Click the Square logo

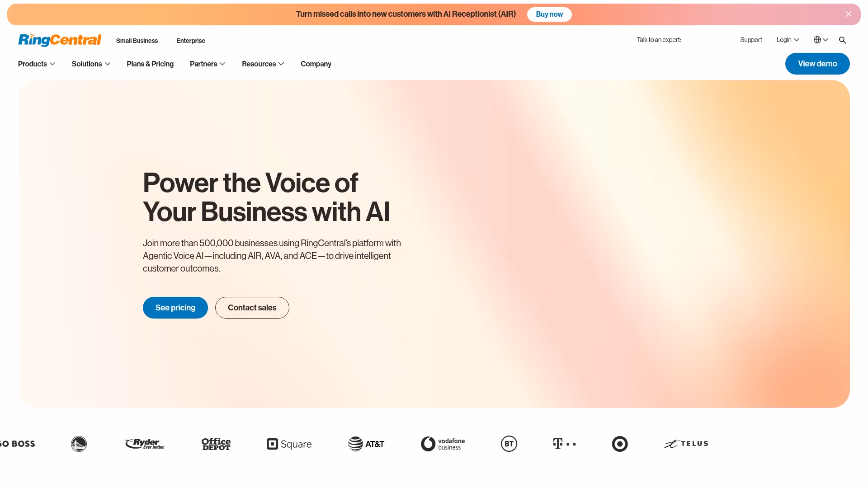tap(288, 444)
